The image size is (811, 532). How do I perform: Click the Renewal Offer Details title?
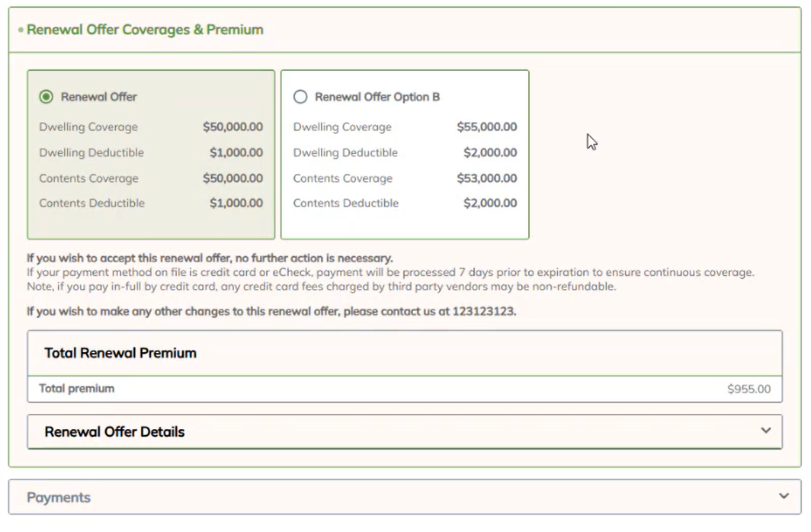click(114, 432)
